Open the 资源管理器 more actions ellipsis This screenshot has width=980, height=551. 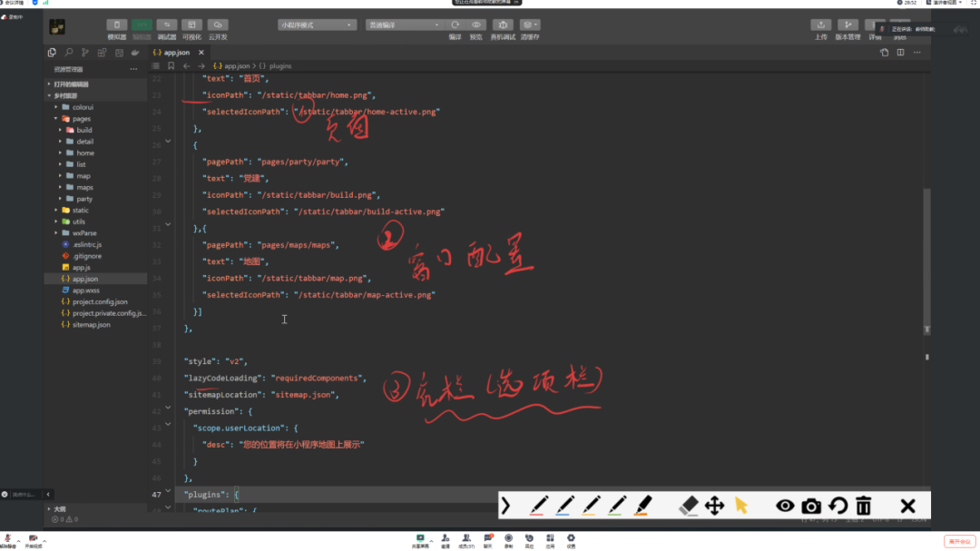pyautogui.click(x=133, y=69)
